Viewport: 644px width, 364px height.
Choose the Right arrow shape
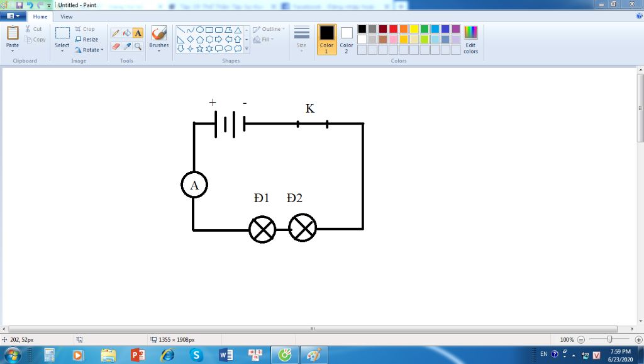coord(218,40)
